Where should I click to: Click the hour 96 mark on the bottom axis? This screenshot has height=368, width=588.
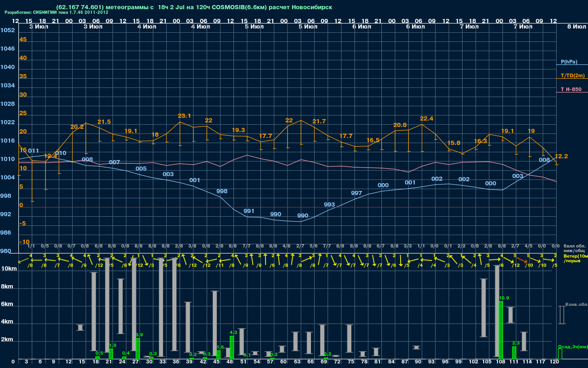(x=445, y=362)
